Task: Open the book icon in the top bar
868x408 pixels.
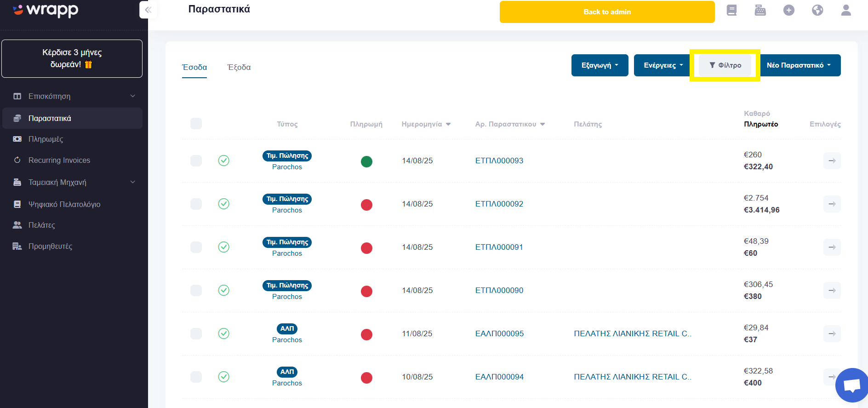Action: point(731,10)
